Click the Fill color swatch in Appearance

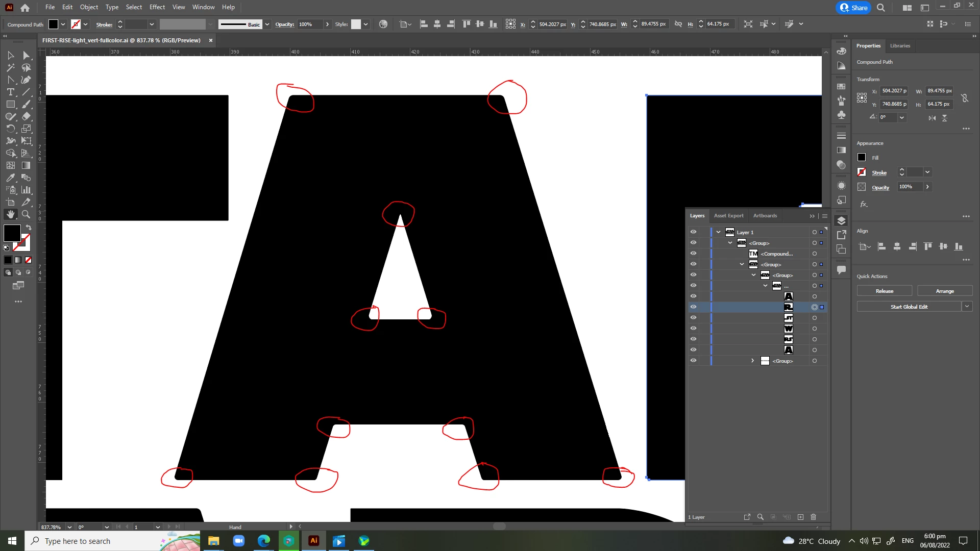(x=862, y=158)
